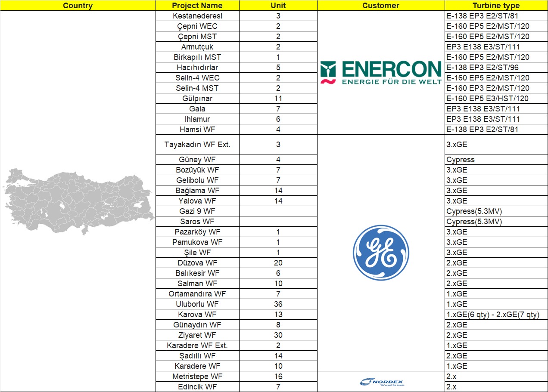Select the Edincik WF project cell
This screenshot has width=548, height=392.
click(197, 387)
